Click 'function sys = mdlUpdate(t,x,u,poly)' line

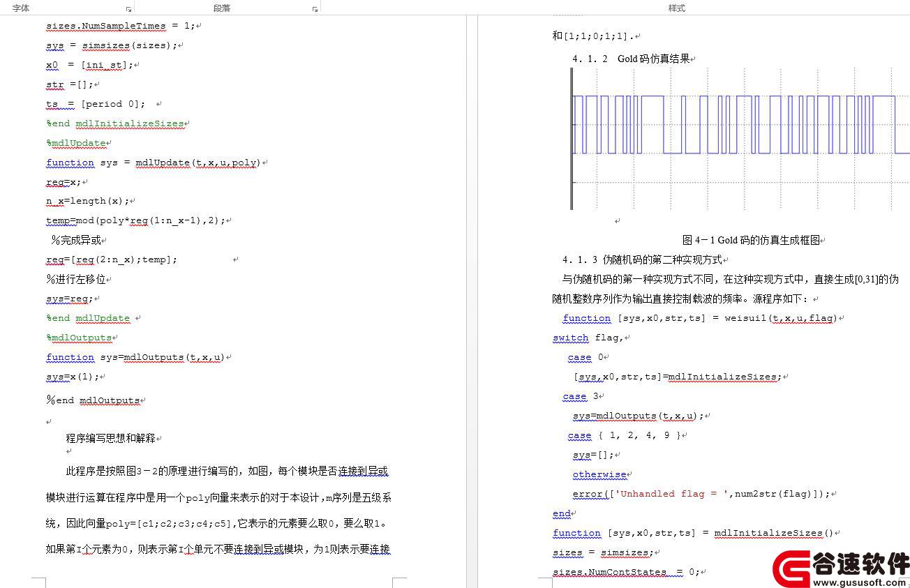154,163
